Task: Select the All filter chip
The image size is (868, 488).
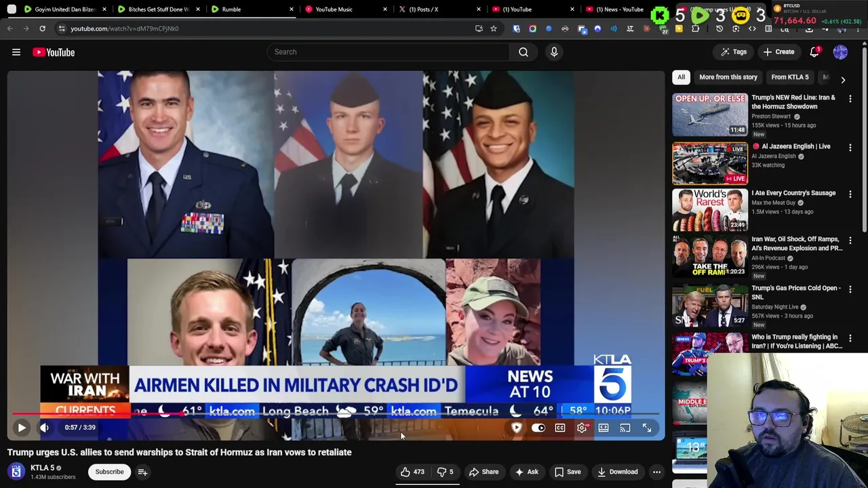Action: point(681,77)
